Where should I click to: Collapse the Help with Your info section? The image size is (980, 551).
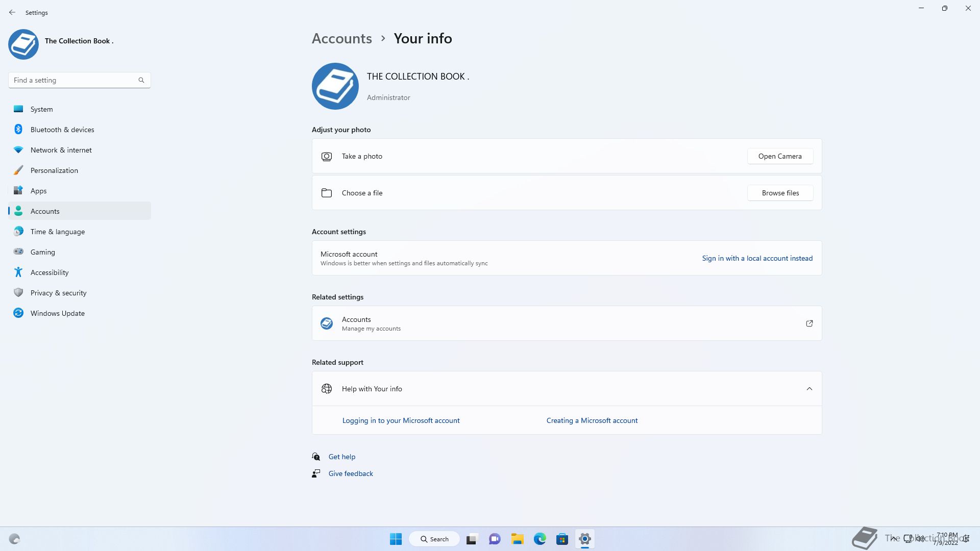[x=810, y=389]
